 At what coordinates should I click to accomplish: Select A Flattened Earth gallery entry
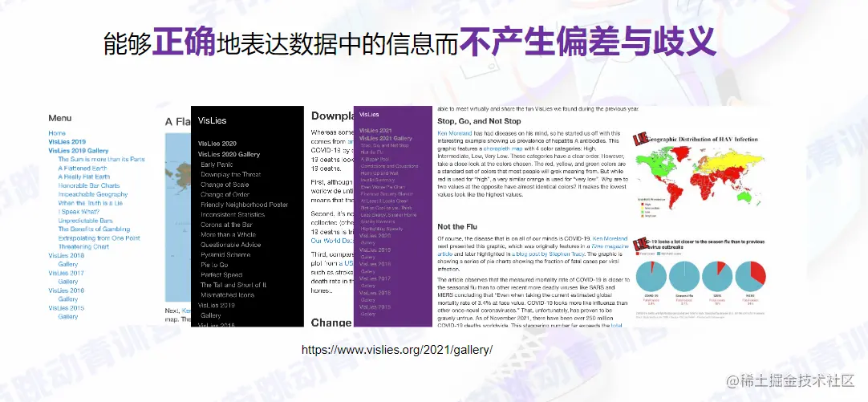pyautogui.click(x=83, y=168)
